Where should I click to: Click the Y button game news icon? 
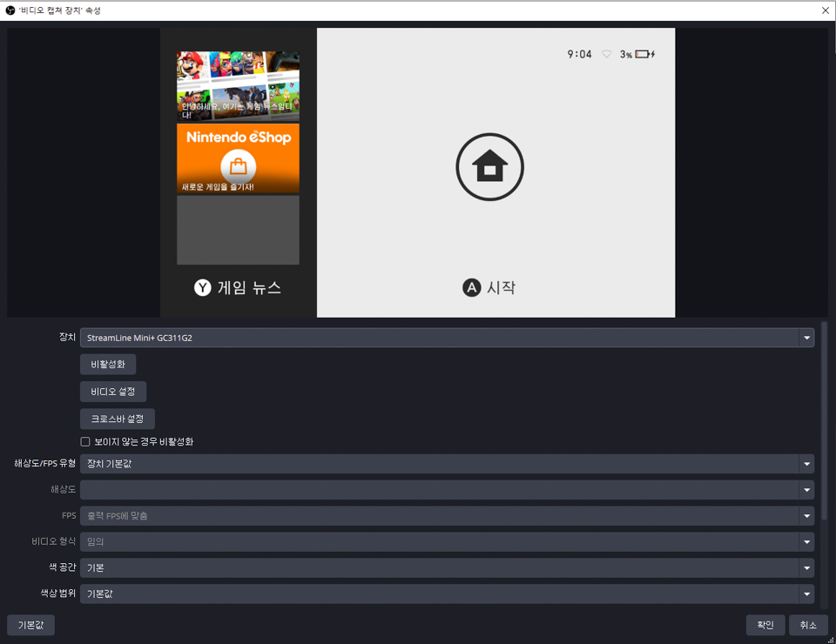point(203,287)
